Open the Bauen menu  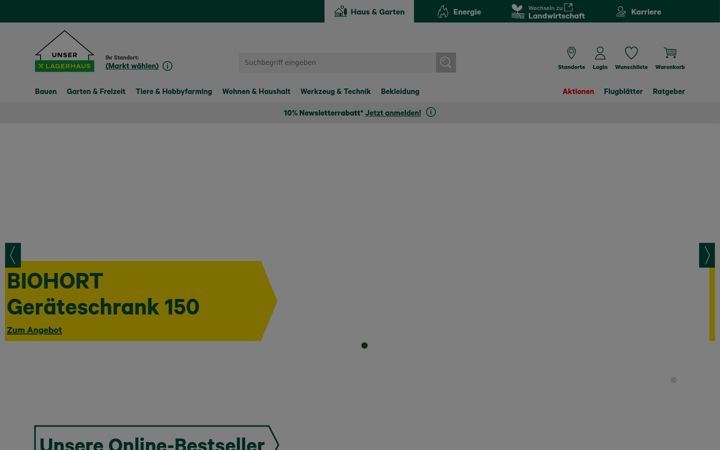[46, 91]
